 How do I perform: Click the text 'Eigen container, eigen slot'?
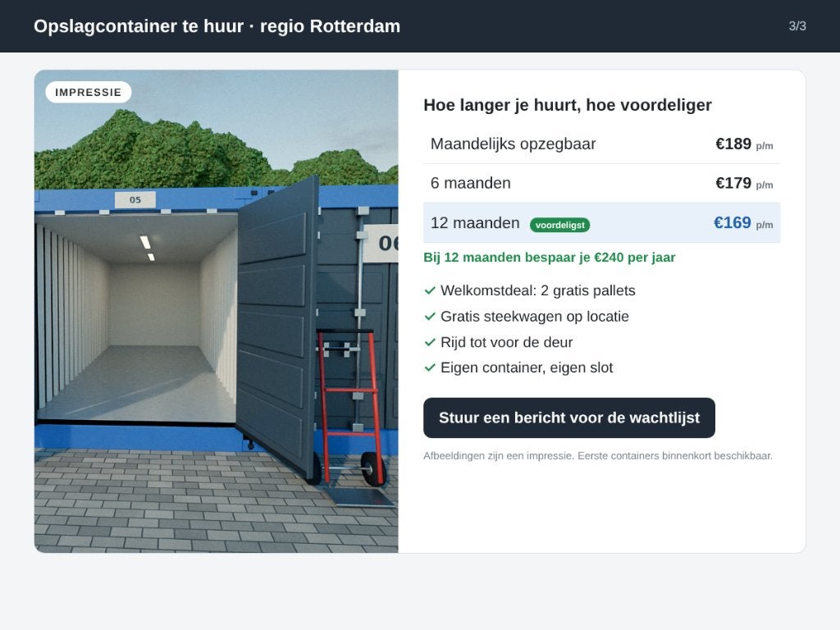(x=527, y=368)
